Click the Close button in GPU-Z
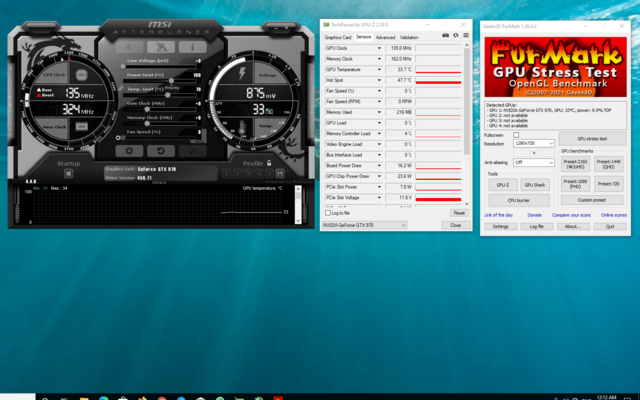This screenshot has width=640, height=400. 456,225
